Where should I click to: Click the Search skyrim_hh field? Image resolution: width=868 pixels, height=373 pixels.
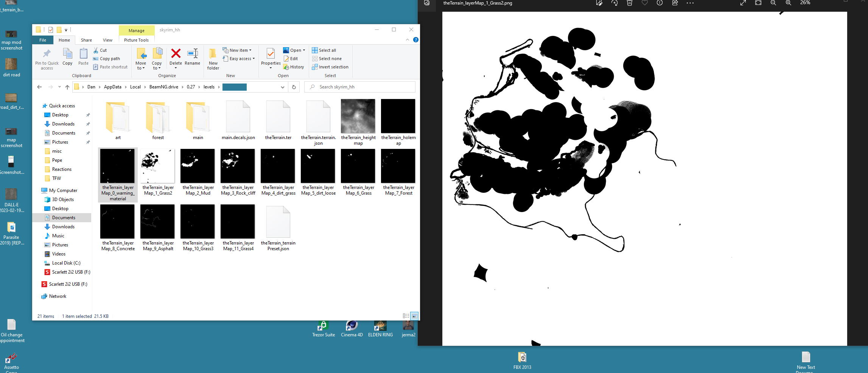360,87
